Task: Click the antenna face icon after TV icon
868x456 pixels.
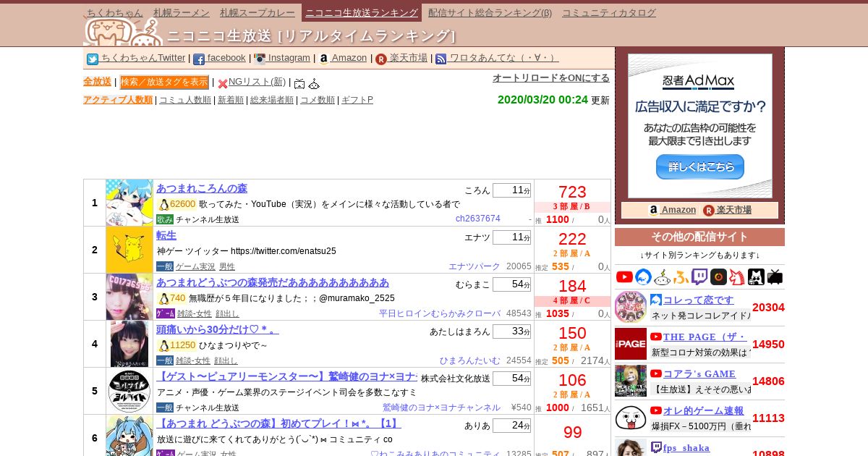Action: pos(314,84)
